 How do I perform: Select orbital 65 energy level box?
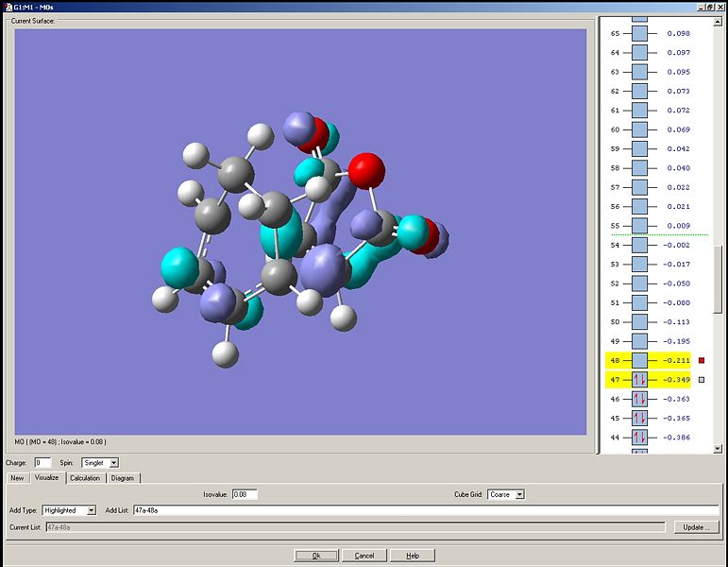point(639,33)
